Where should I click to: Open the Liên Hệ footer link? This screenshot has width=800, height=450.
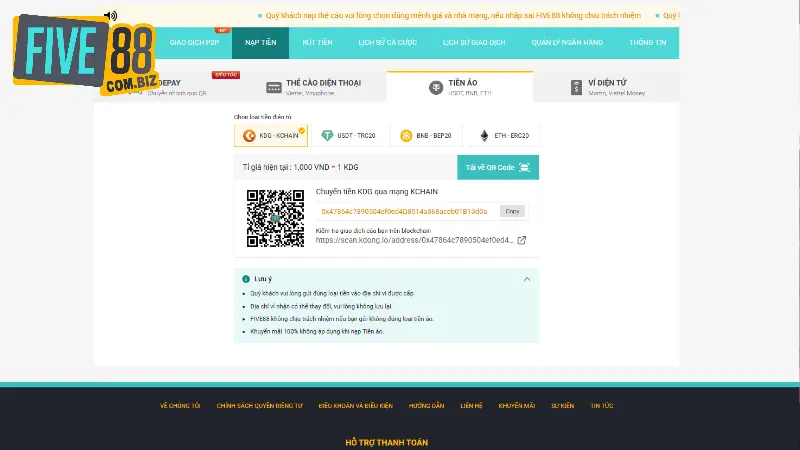pos(471,406)
